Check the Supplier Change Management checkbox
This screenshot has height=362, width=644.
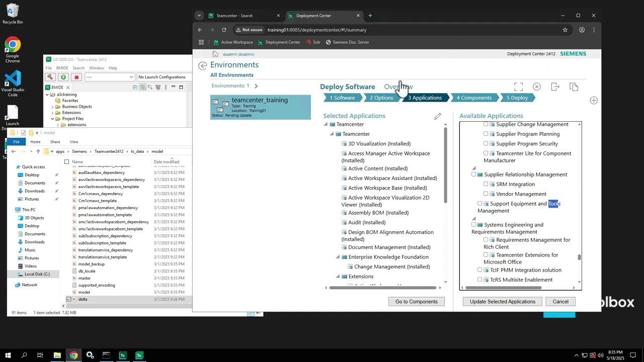pyautogui.click(x=486, y=124)
